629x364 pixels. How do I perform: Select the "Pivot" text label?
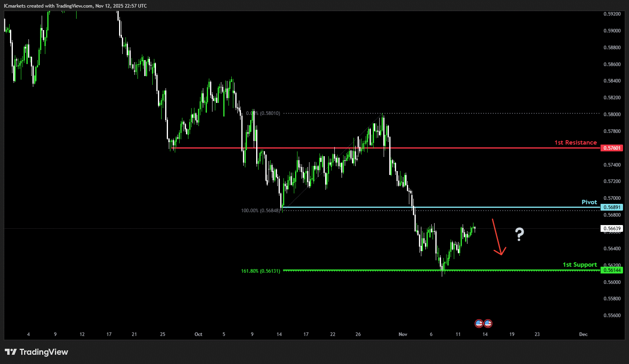coord(589,202)
